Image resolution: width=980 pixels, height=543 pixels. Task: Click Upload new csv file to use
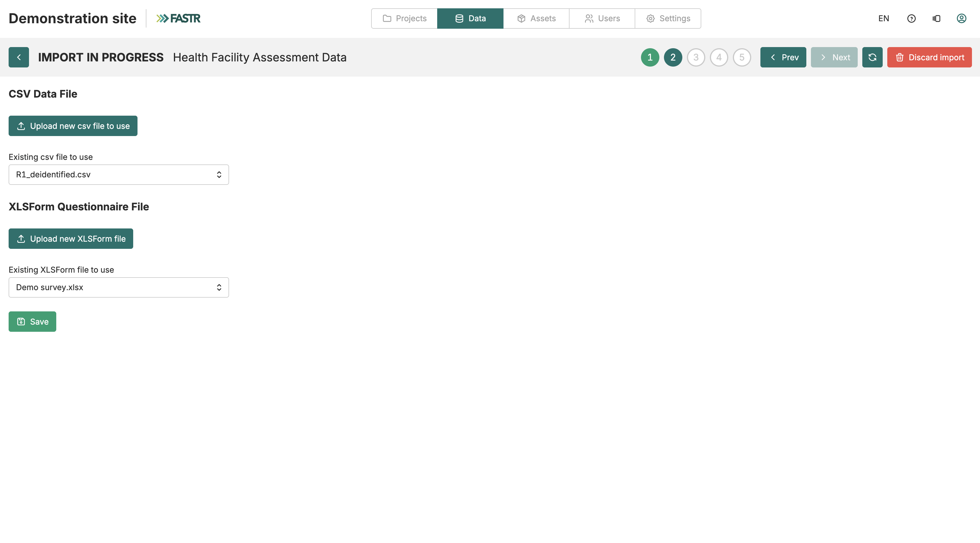point(73,126)
